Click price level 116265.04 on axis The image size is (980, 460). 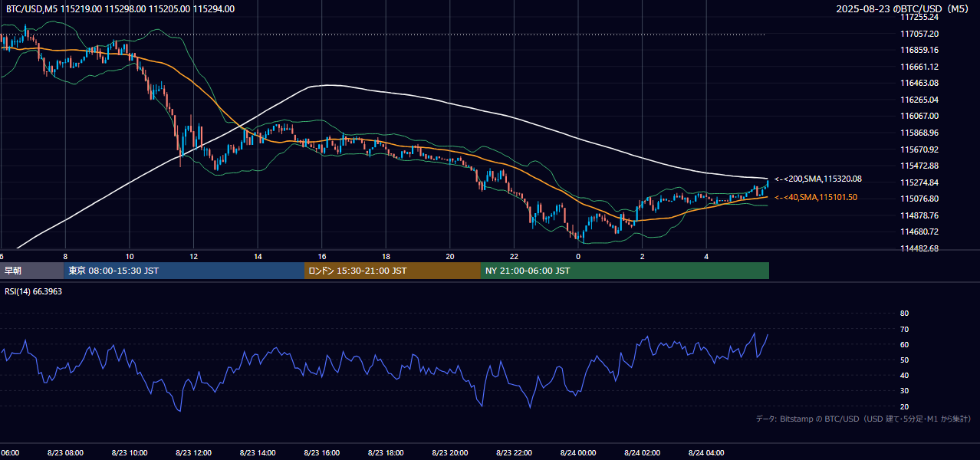point(919,100)
